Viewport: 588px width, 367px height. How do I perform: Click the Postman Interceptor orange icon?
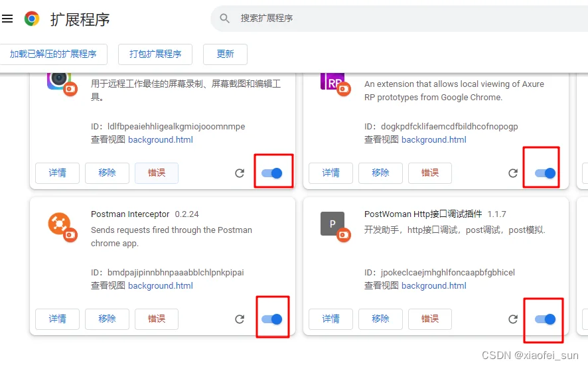pyautogui.click(x=59, y=224)
